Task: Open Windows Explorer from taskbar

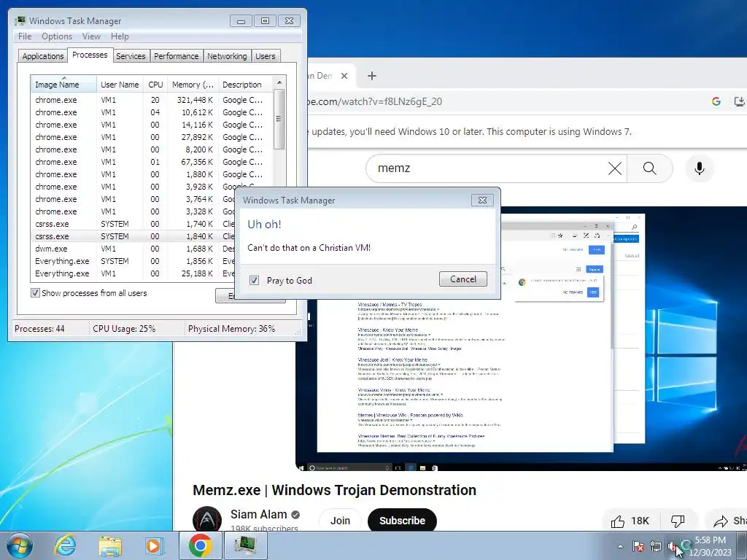Action: click(x=110, y=545)
